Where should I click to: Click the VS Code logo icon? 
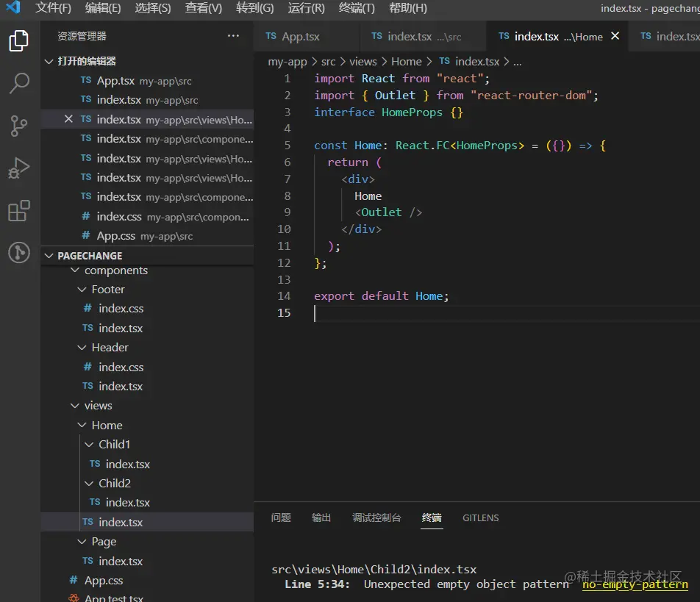click(13, 8)
